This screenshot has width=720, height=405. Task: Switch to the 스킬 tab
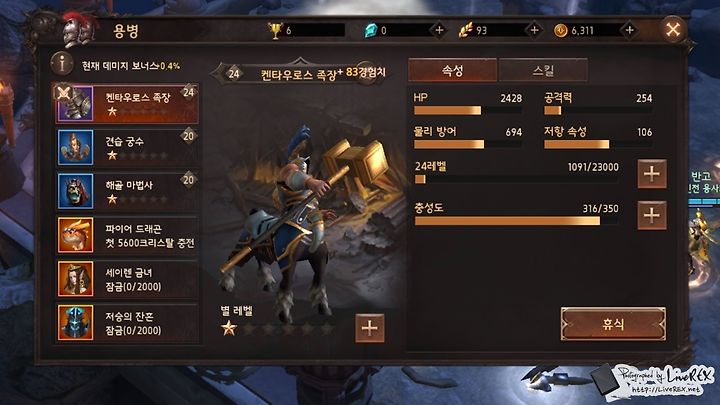(543, 70)
